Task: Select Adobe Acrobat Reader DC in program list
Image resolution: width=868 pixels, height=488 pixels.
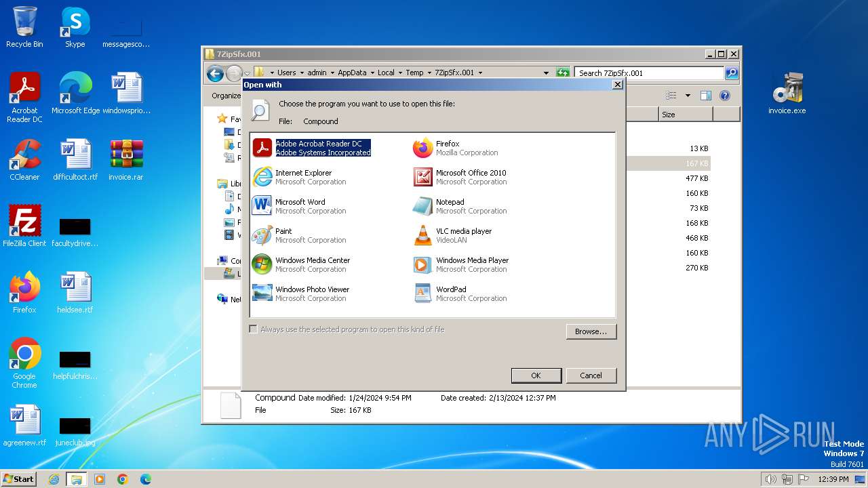Action: click(x=312, y=148)
